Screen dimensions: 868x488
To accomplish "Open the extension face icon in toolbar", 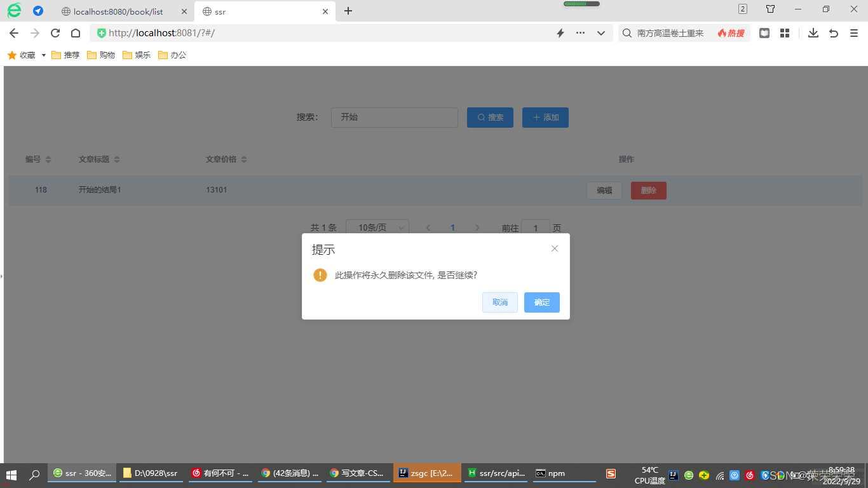I will [764, 33].
